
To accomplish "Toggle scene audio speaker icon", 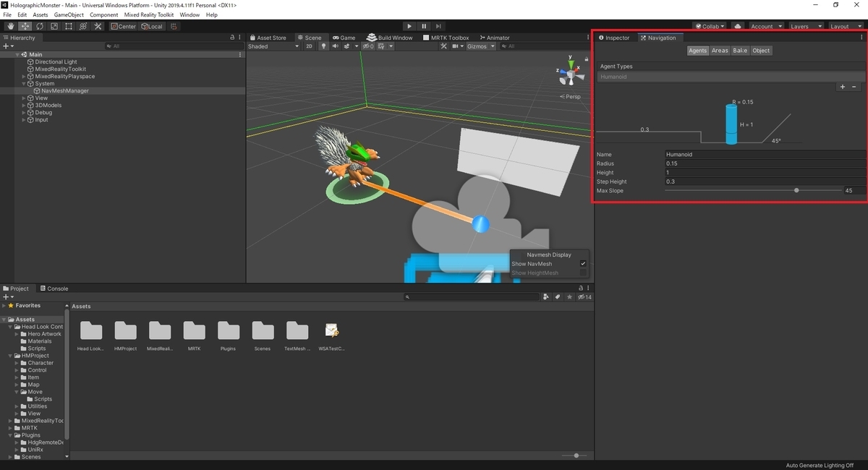I will coord(335,46).
